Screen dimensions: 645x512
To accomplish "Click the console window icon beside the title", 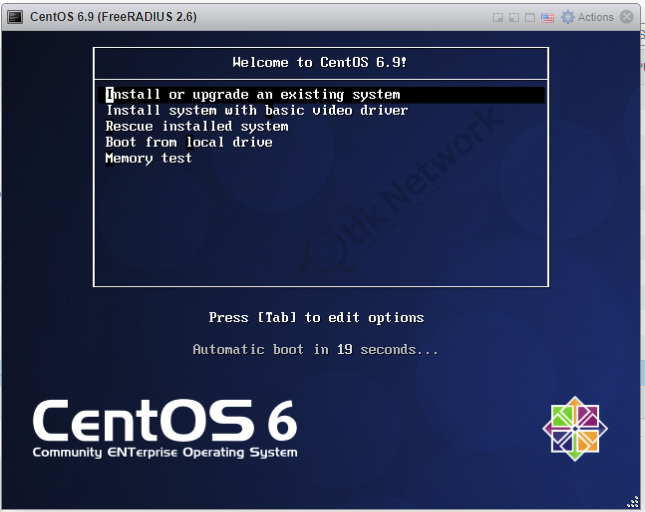I will pos(15,17).
